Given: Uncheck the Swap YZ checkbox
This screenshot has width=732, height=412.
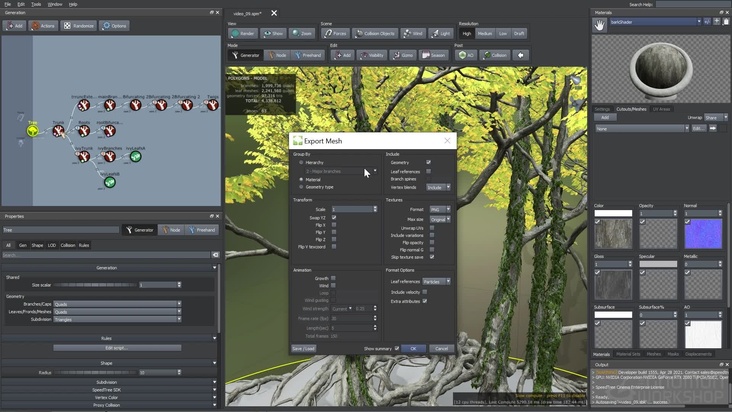Looking at the screenshot, I should click(x=334, y=217).
